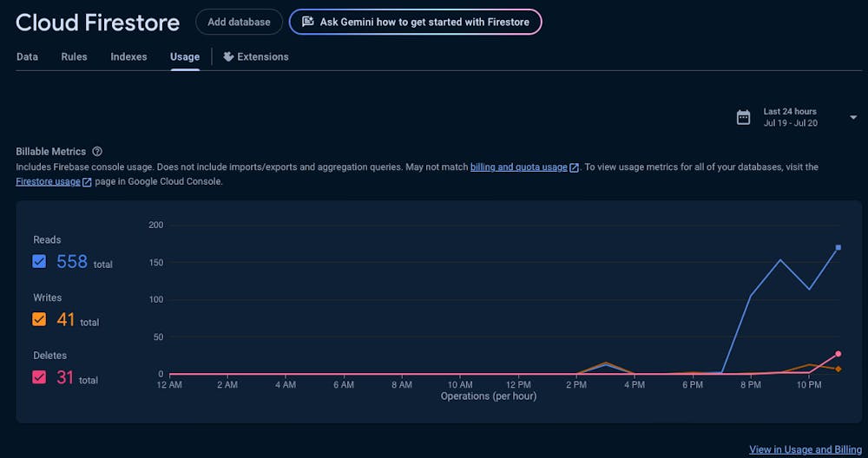Click the 150 y-axis label
This screenshot has width=868, height=458.
(x=156, y=262)
